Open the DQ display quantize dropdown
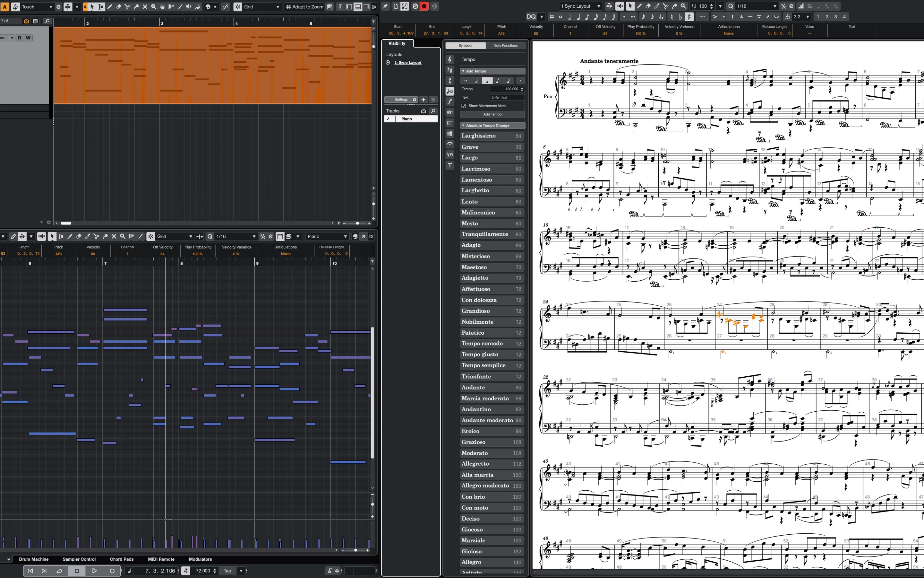 pos(542,16)
